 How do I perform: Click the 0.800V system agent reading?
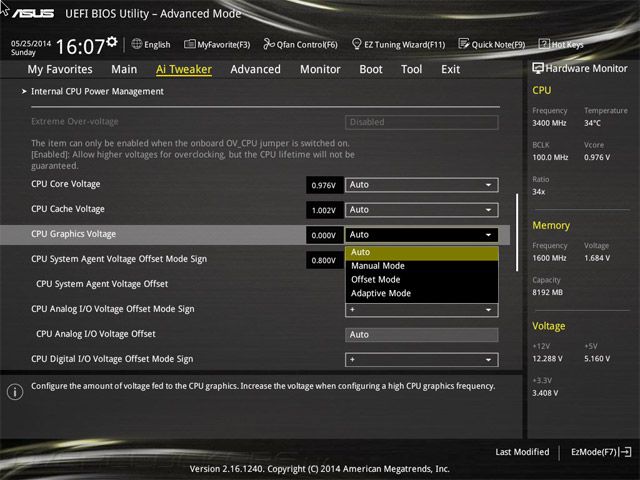click(x=324, y=260)
